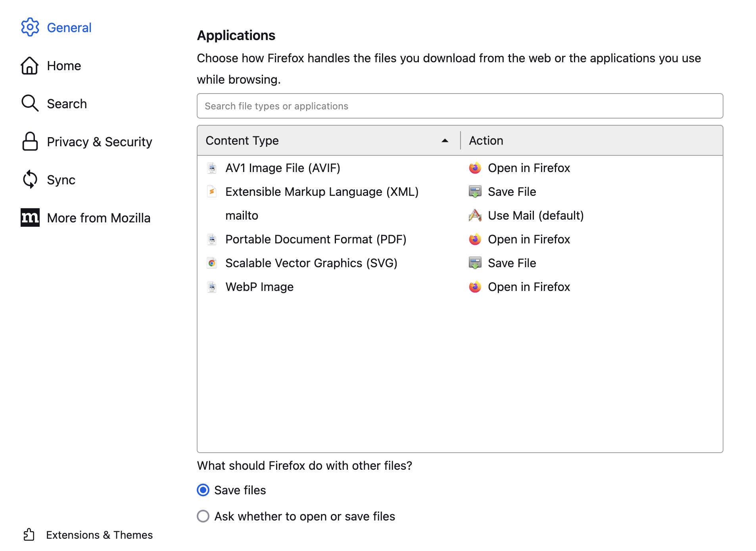Open the Privacy & Security settings tab
This screenshot has width=756, height=551.
(x=99, y=142)
